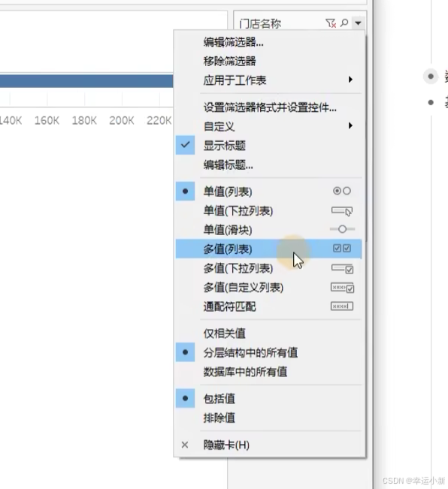Select 单值(下拉列表) filter mode

tap(268, 211)
